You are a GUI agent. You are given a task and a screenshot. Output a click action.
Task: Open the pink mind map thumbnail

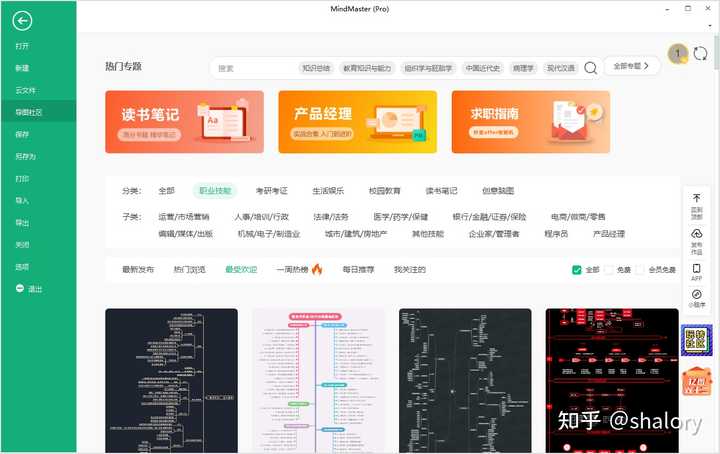(318, 380)
